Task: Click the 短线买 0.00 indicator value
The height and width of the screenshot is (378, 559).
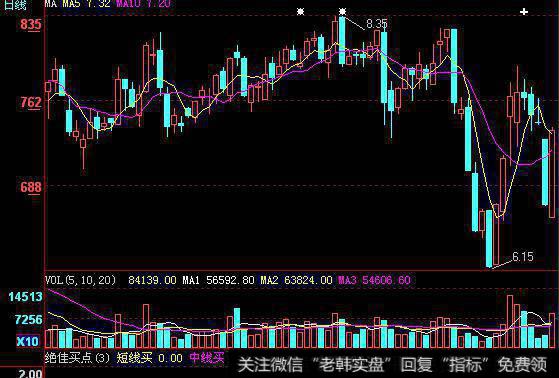Action: 150,358
